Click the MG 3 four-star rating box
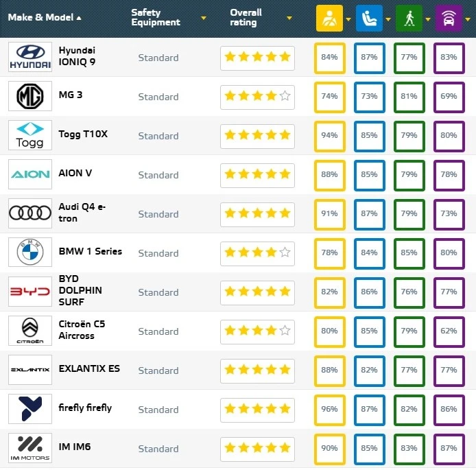This screenshot has width=476, height=470. [x=257, y=97]
